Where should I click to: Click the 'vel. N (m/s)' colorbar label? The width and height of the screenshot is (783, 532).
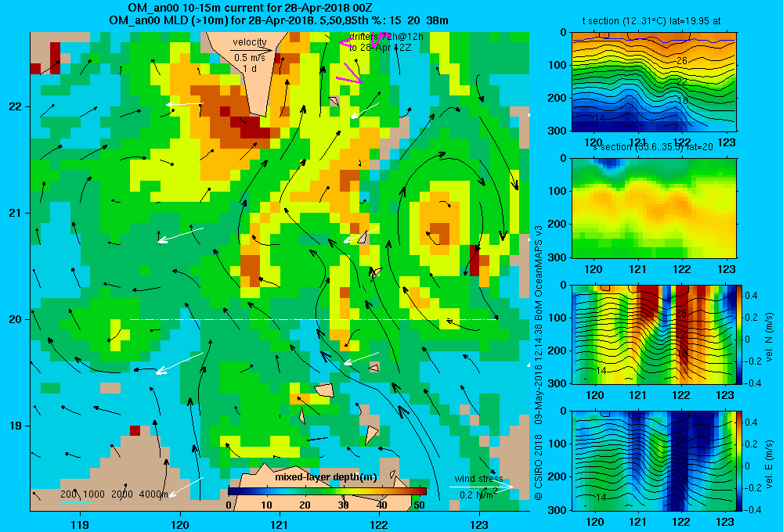pos(770,336)
